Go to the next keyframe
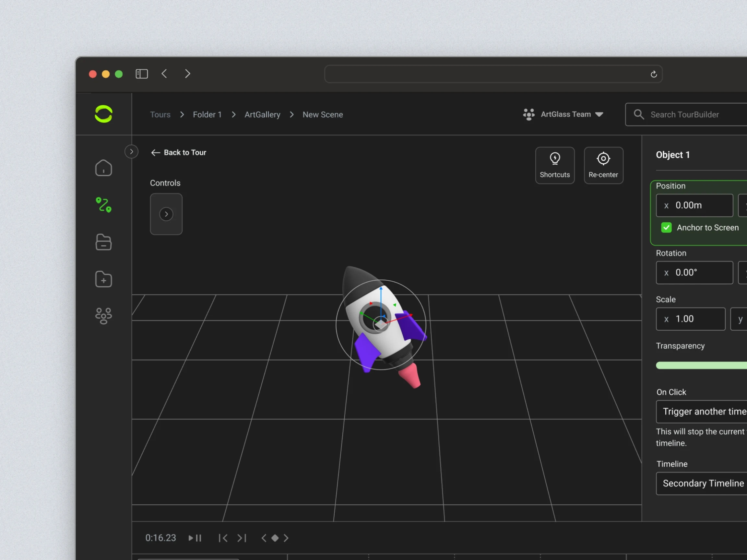 click(286, 538)
